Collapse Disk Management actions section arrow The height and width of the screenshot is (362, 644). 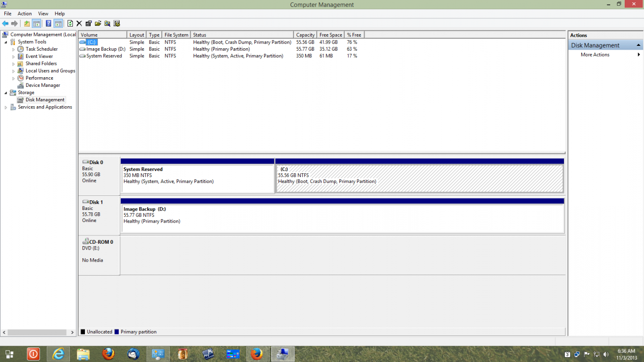tap(638, 45)
